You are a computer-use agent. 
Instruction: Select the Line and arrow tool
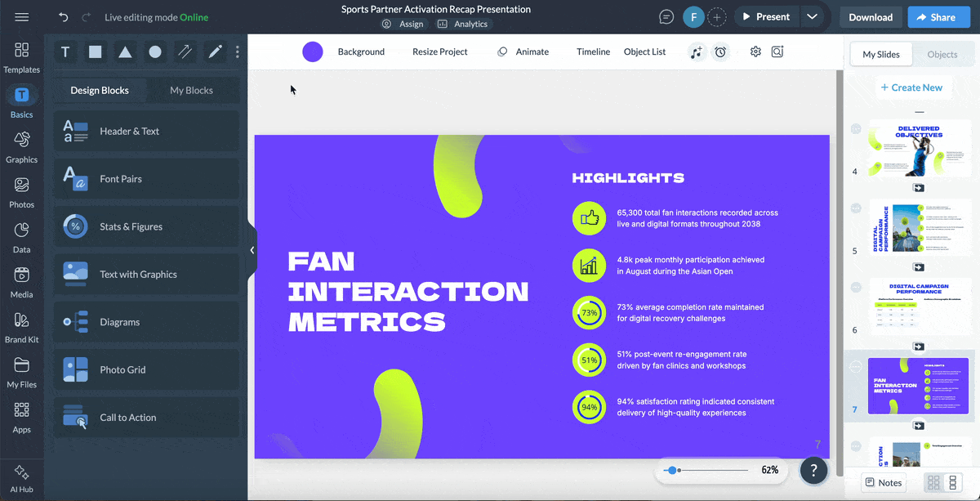point(185,51)
